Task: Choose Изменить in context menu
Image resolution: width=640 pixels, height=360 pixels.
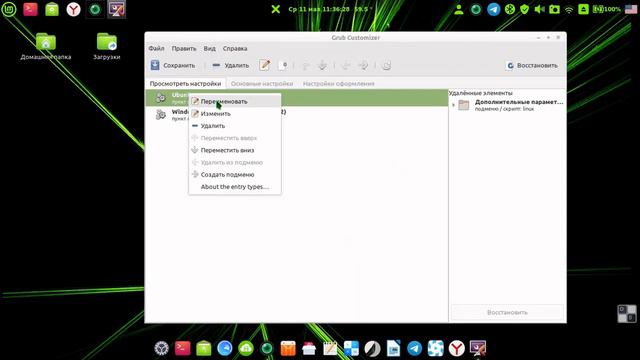Action: click(235, 113)
